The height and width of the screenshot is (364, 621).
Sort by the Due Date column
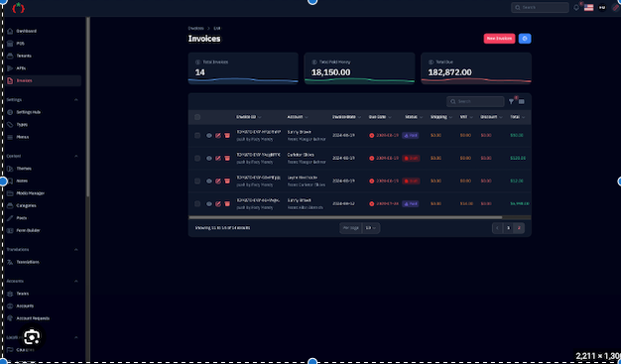[x=380, y=117]
